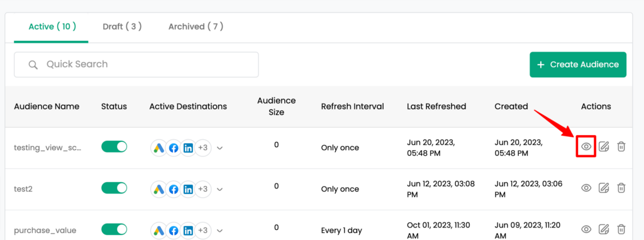View the testing_view_sc... audience via eye icon

tap(586, 146)
